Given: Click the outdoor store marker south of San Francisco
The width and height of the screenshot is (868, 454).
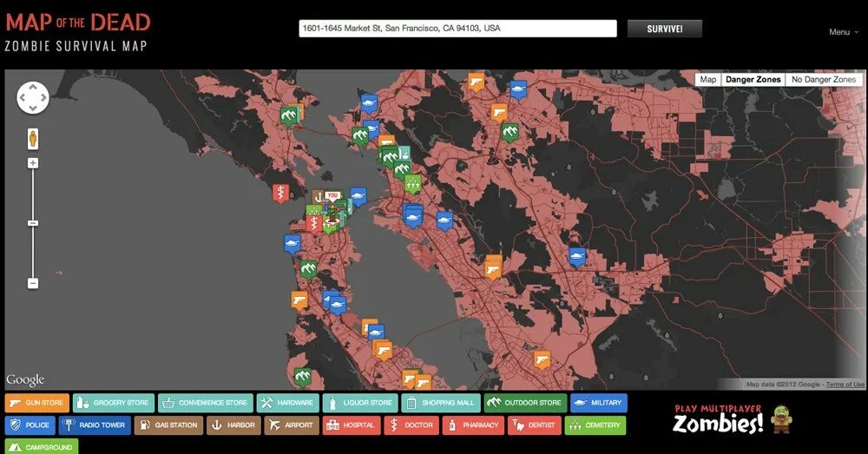Looking at the screenshot, I should (309, 270).
